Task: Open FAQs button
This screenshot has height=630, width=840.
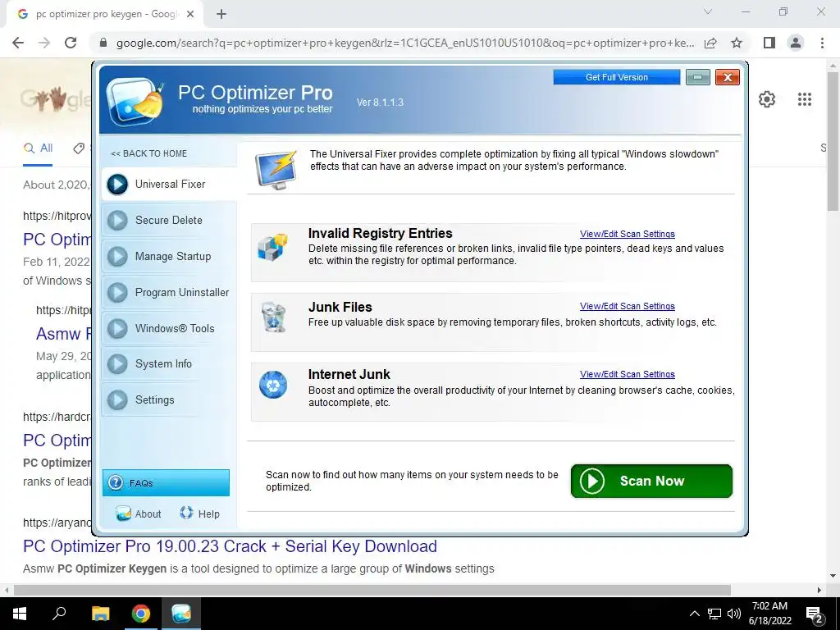Action: [x=166, y=482]
